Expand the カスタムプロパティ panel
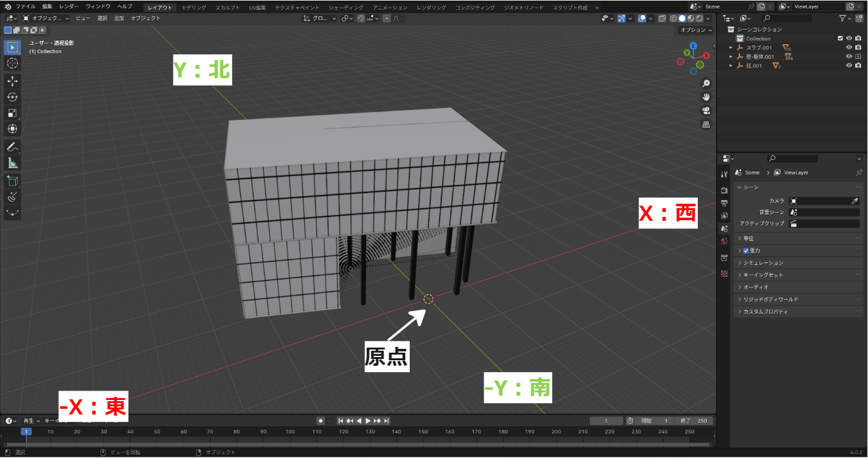 pyautogui.click(x=765, y=312)
